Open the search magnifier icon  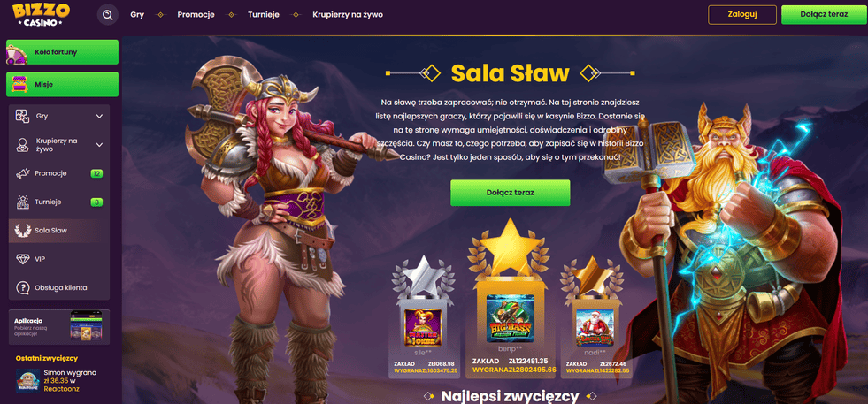[x=107, y=15]
